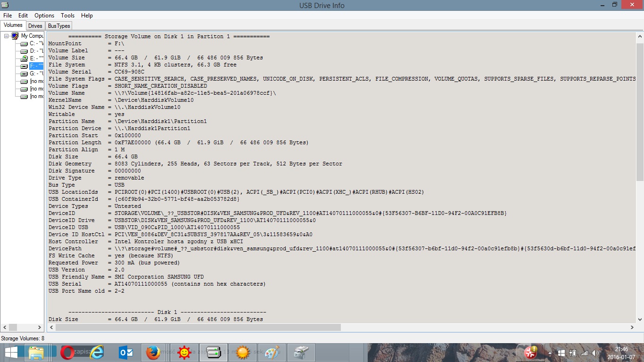
Task: Launch Internet Explorer from taskbar
Action: pyautogui.click(x=97, y=352)
